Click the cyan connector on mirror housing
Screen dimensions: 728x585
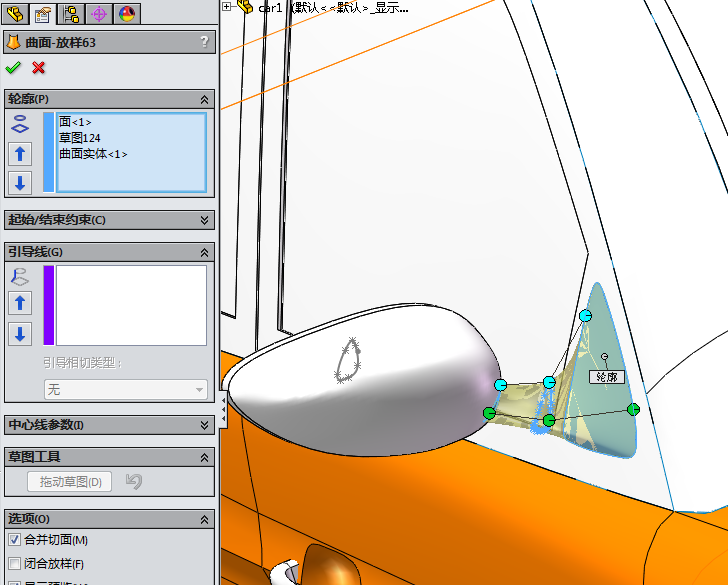[x=500, y=385]
